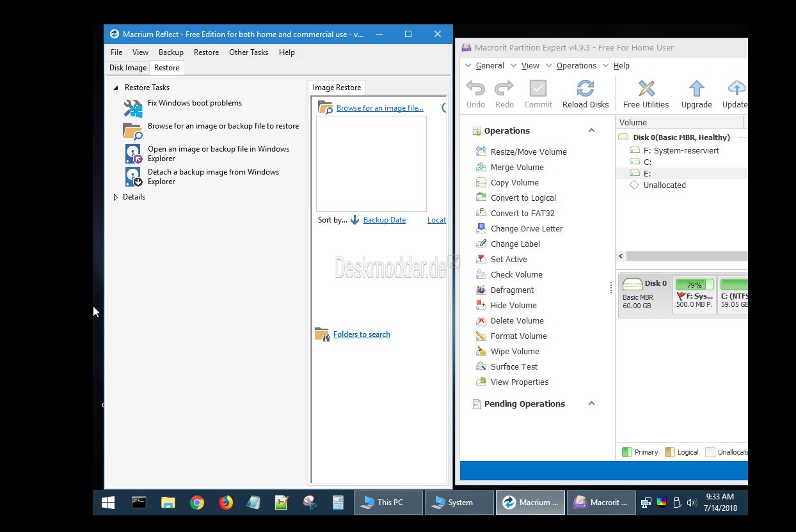
Task: Open Free Utilities in Macrorit toolbar
Action: pos(646,94)
